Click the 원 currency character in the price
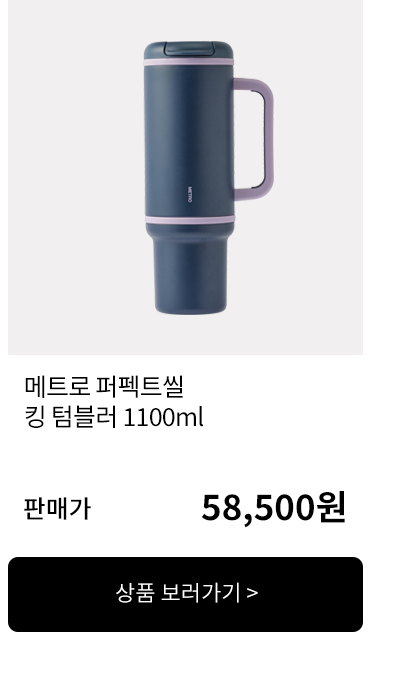The height and width of the screenshot is (700, 400). (331, 508)
